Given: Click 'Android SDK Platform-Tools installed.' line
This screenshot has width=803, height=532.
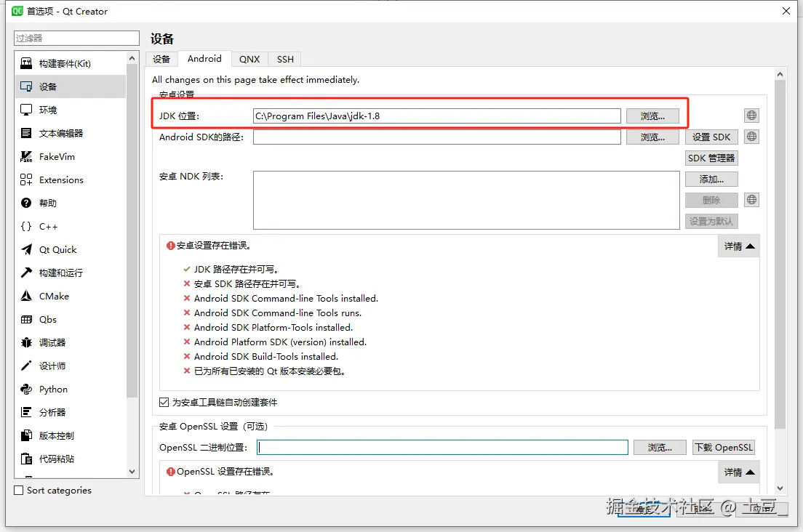Looking at the screenshot, I should [273, 328].
